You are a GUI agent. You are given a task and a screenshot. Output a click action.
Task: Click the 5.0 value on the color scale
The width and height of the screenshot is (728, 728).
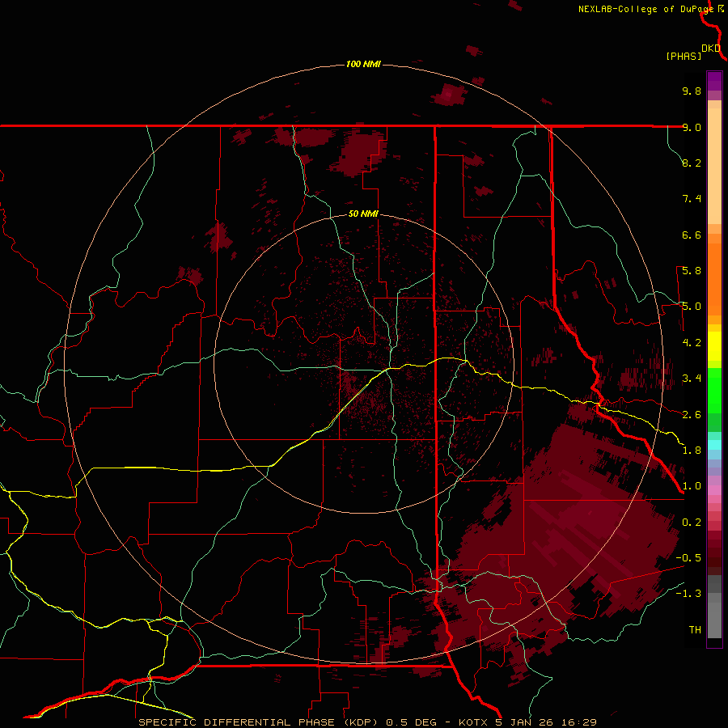(692, 307)
